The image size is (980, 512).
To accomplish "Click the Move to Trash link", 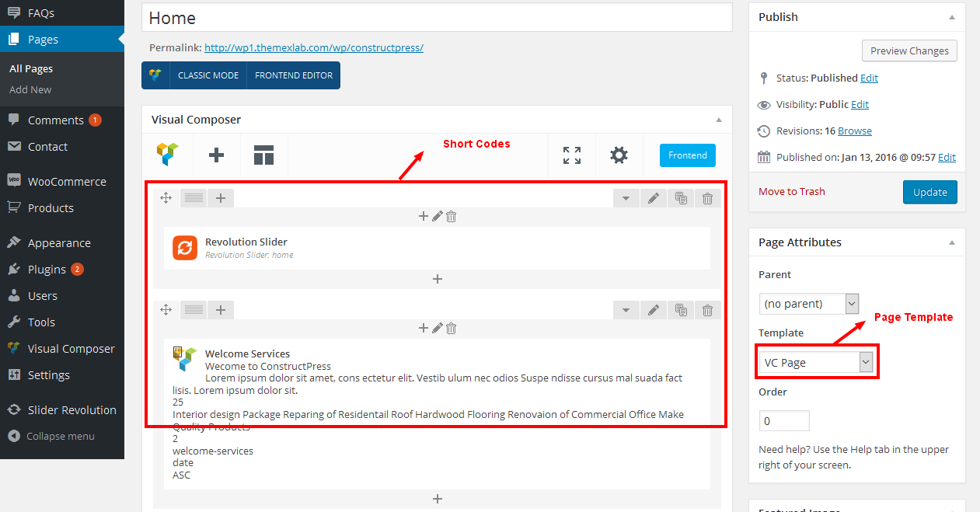I will tap(792, 192).
